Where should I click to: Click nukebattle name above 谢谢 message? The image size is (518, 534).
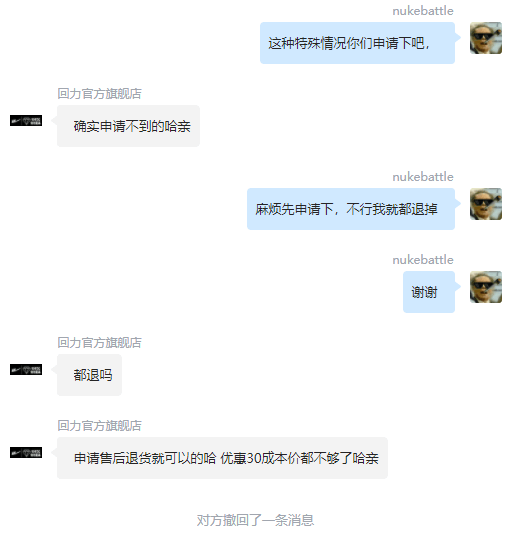[423, 260]
